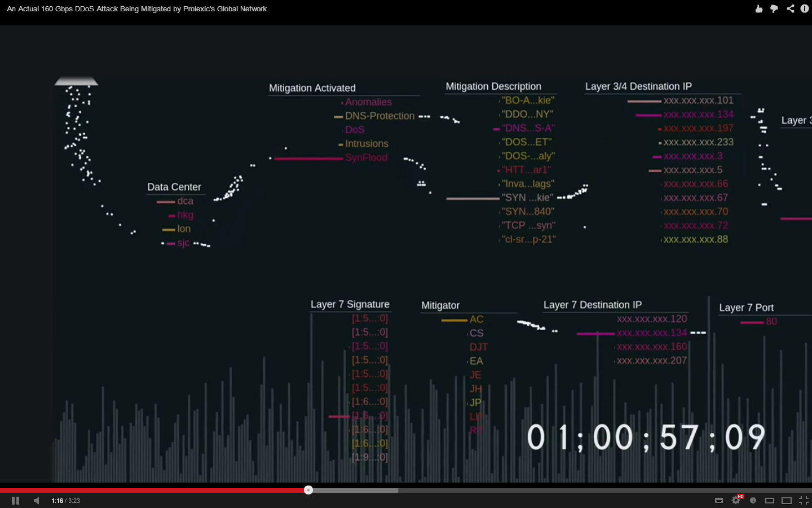The image size is (812, 508).
Task: Open the playback settings gear menu
Action: (736, 500)
